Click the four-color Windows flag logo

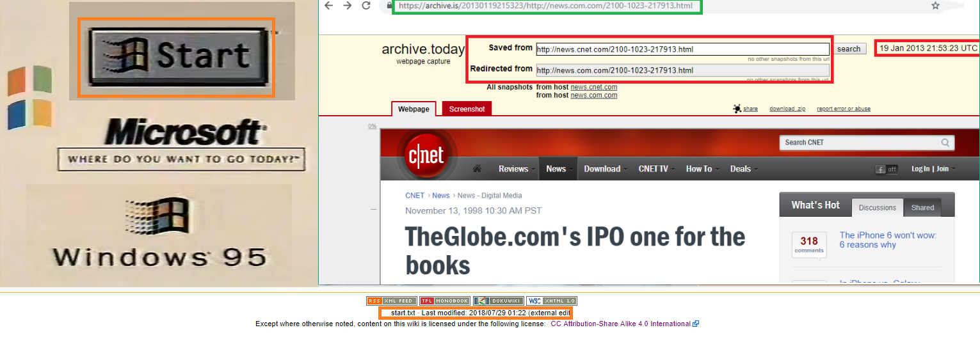coord(29,97)
